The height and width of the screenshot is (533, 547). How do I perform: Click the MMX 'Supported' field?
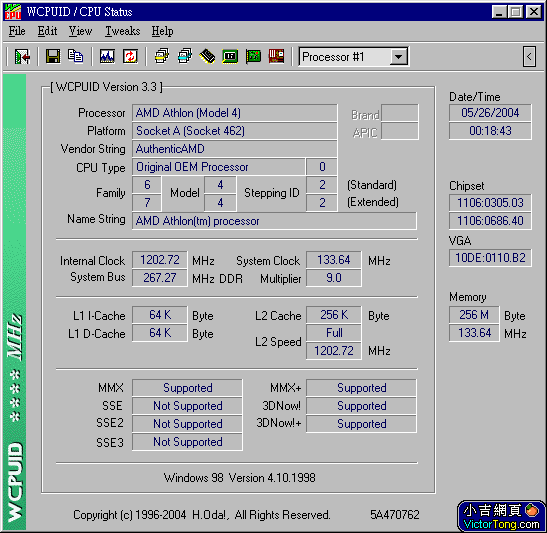point(187,388)
